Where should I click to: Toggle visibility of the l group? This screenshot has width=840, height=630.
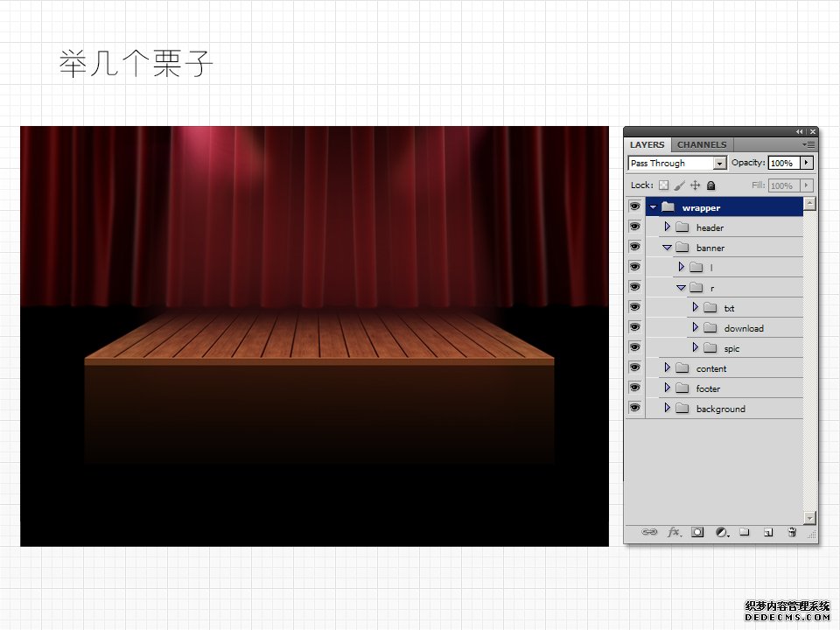point(635,267)
